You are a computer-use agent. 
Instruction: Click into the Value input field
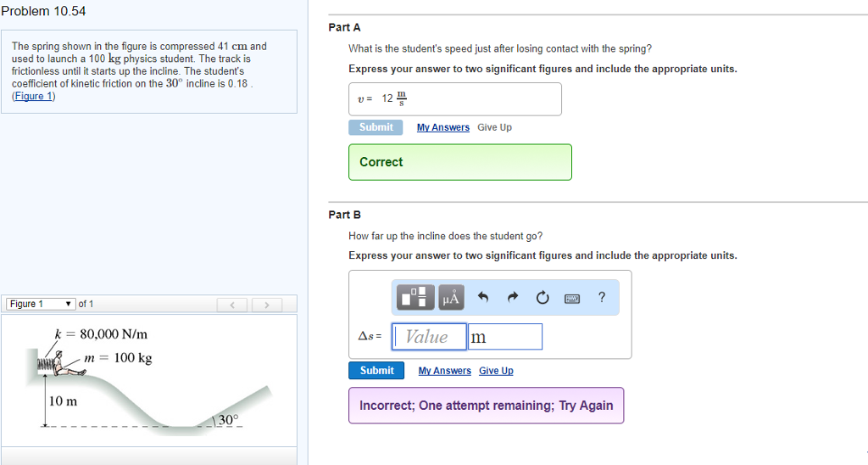click(429, 336)
